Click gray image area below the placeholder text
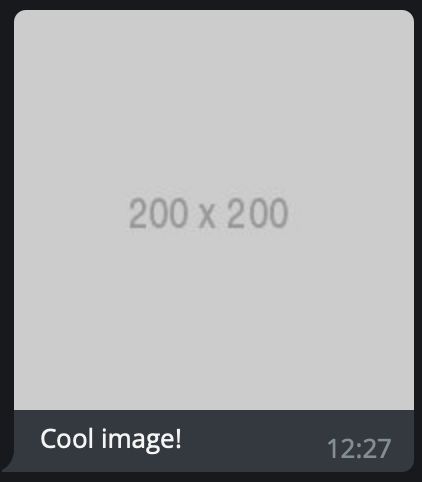Image resolution: width=422 pixels, height=482 pixels. [x=214, y=320]
